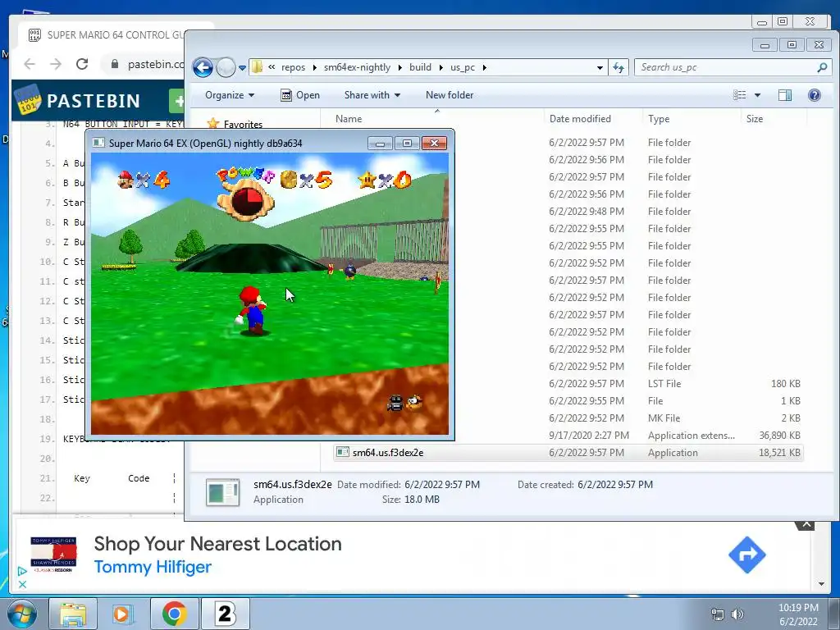Create a New folder from the toolbar

click(x=450, y=95)
